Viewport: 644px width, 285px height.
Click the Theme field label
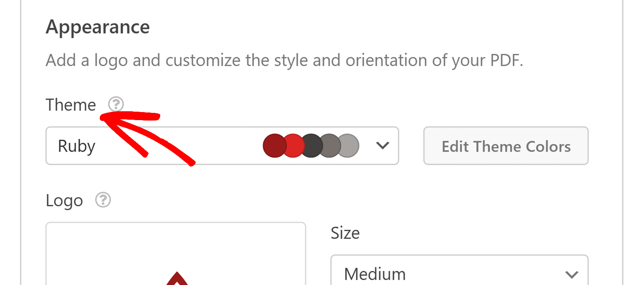point(71,104)
